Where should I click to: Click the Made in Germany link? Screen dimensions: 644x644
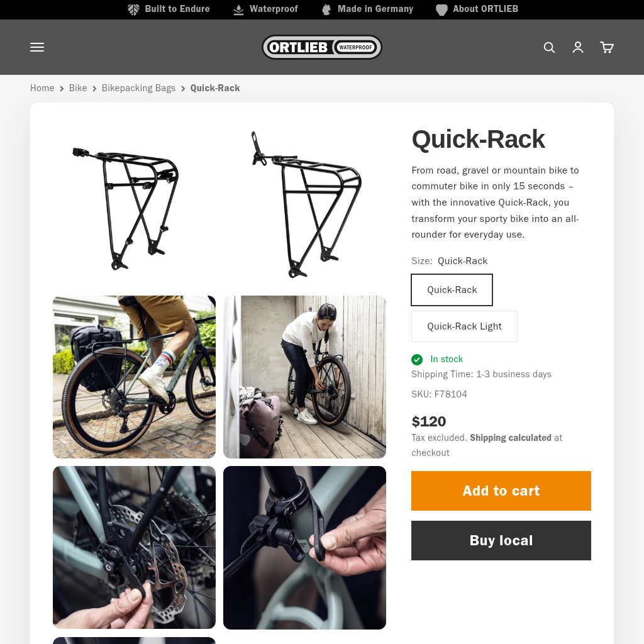click(x=375, y=9)
